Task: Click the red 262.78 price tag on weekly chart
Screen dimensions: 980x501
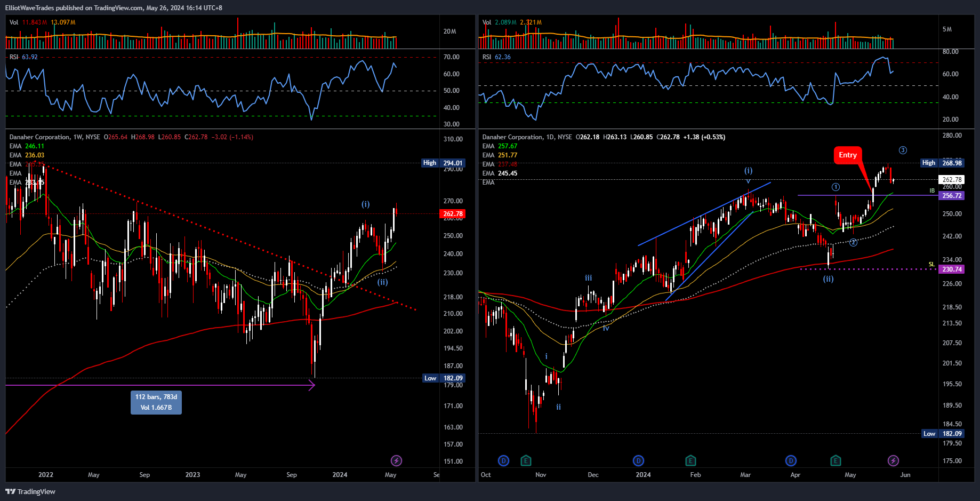Action: coord(453,214)
